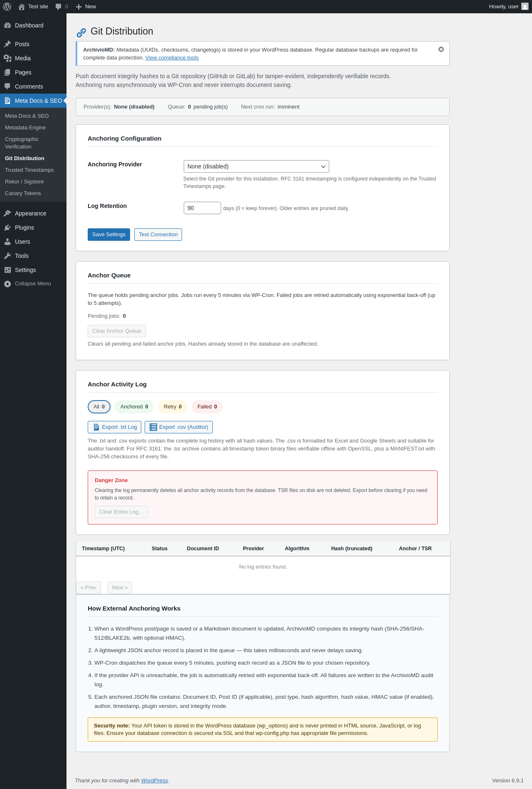Filter log by Anchored status
This screenshot has height=789, width=532.
click(x=134, y=407)
